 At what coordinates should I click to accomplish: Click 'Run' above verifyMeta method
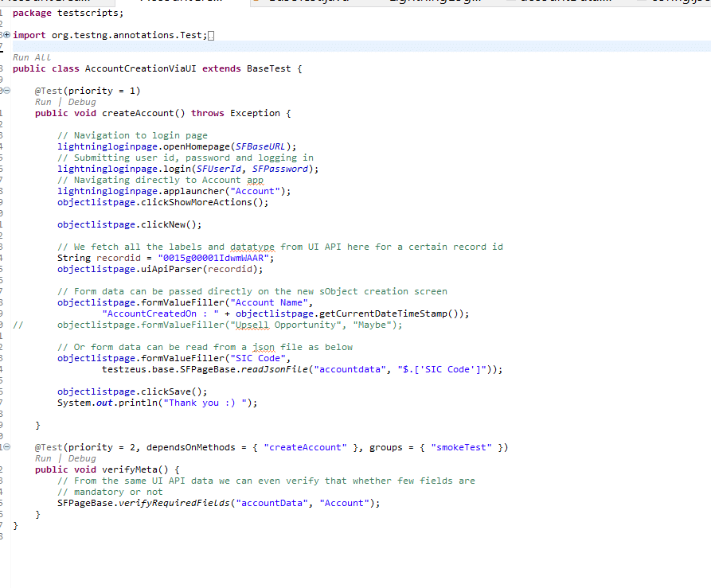43,458
